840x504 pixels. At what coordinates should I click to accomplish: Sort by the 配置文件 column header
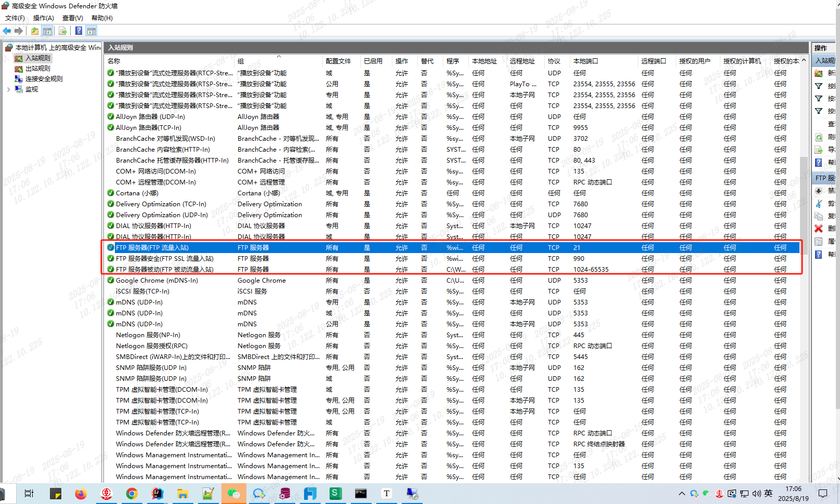(x=338, y=61)
